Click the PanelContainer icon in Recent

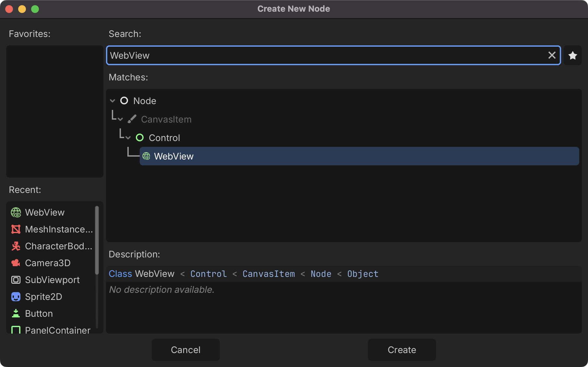coord(16,330)
